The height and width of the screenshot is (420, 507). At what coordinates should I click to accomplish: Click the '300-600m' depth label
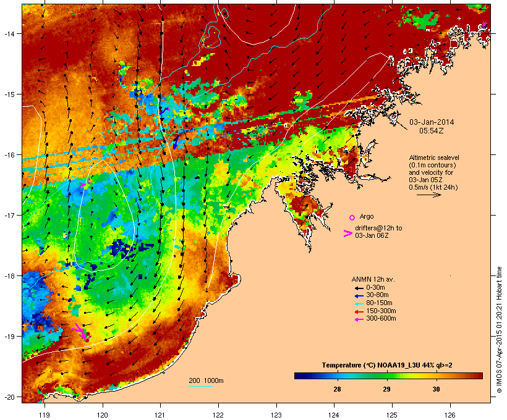(x=381, y=319)
